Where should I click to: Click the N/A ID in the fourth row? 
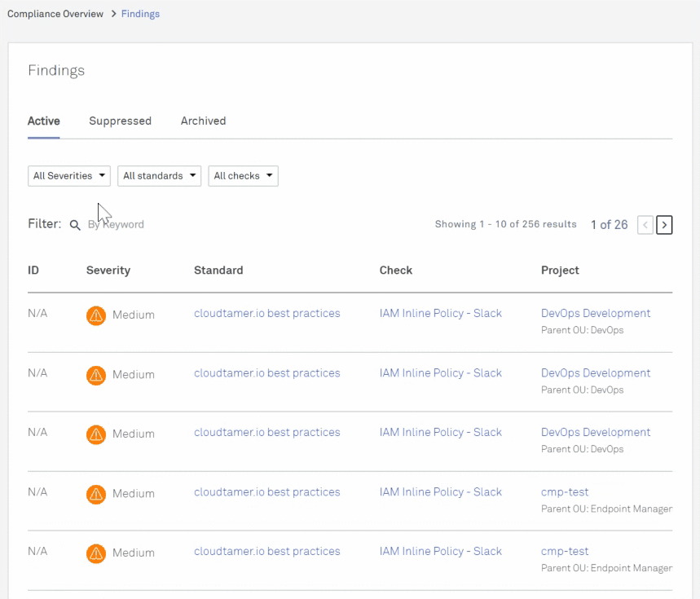click(37, 492)
